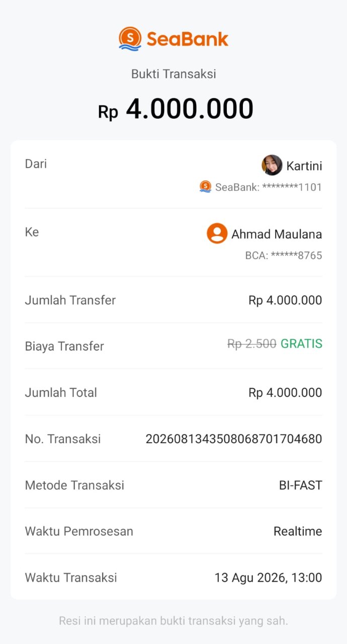Click the small SeaBank icon beside account number

point(205,187)
